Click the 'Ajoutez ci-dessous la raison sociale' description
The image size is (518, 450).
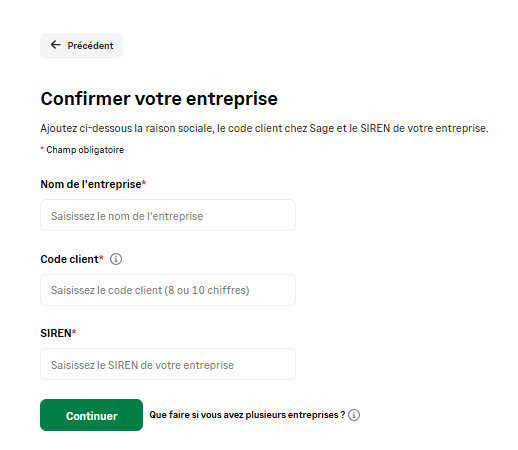click(264, 128)
